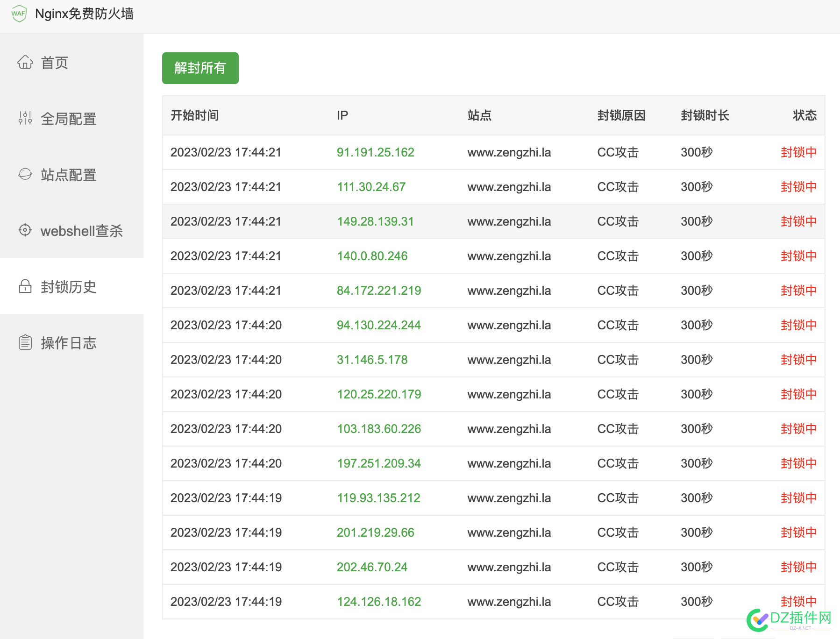This screenshot has width=840, height=639.
Task: Click start time in 201.219.29.66 row
Action: pyautogui.click(x=226, y=532)
